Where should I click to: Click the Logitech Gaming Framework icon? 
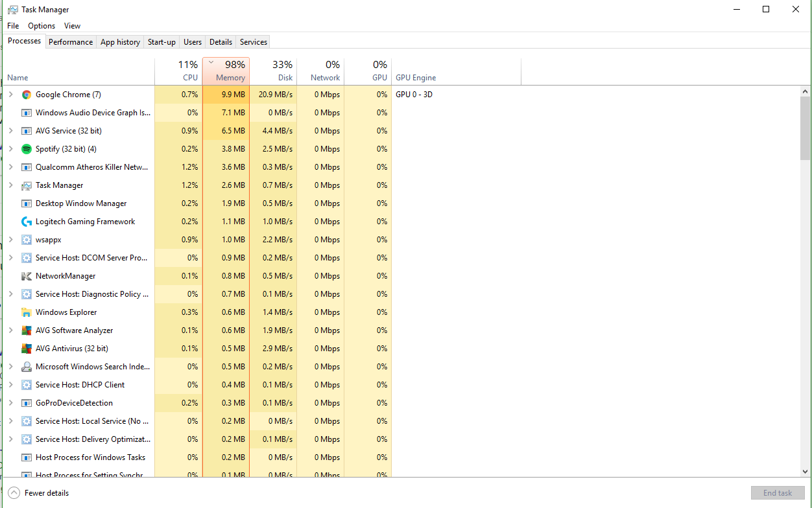click(x=27, y=222)
